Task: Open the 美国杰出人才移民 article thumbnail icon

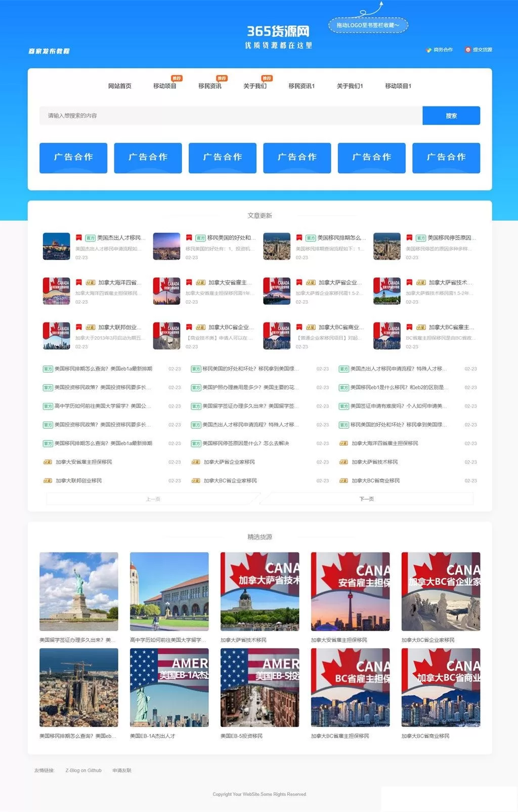Action: (x=56, y=246)
